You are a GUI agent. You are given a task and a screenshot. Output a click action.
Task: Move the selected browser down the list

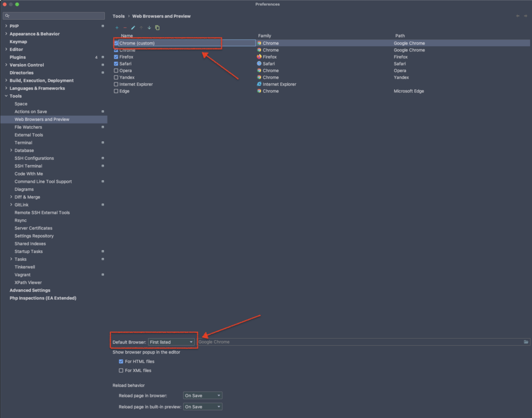149,28
